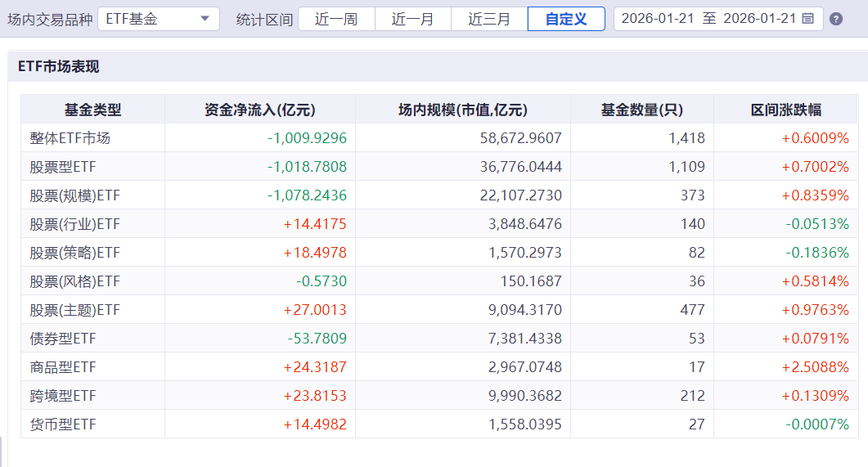Click the help question mark icon
This screenshot has width=868, height=467.
[x=836, y=20]
